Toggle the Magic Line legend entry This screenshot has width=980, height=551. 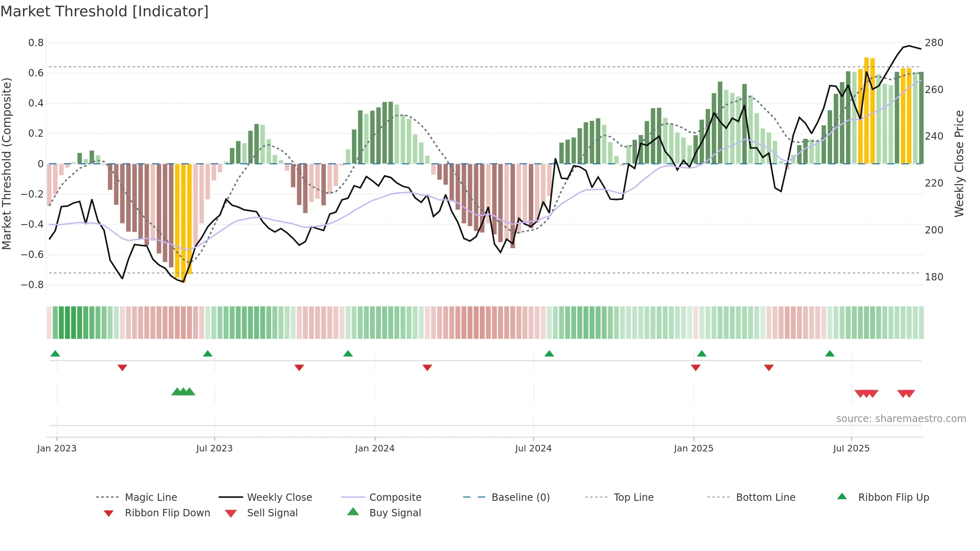(136, 497)
